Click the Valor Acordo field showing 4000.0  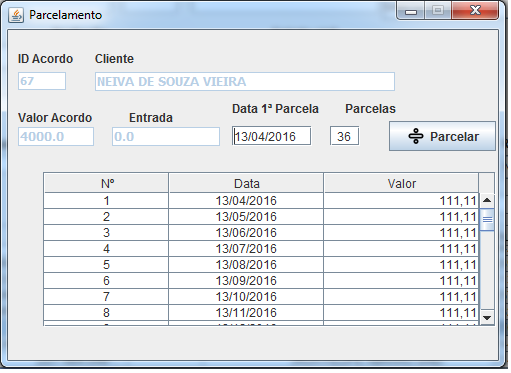tap(56, 137)
